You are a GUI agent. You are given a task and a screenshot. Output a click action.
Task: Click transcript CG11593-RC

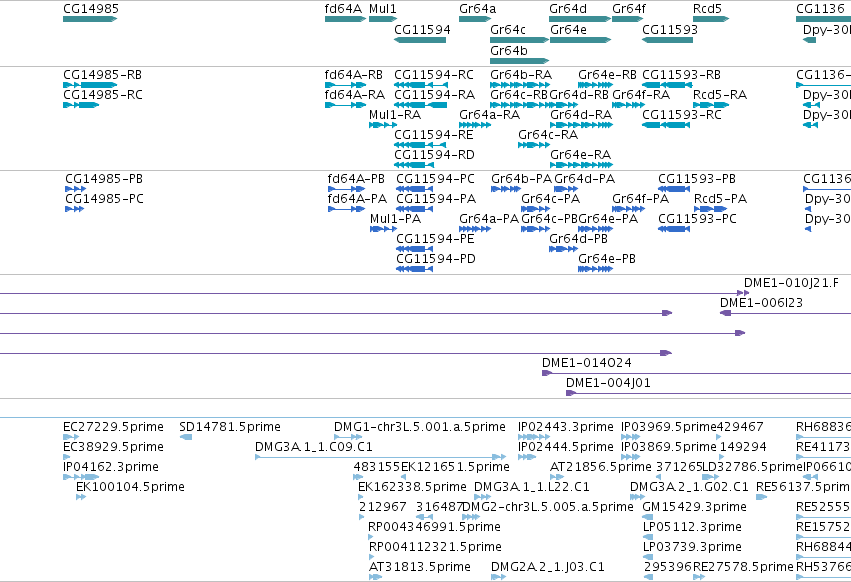coord(666,125)
